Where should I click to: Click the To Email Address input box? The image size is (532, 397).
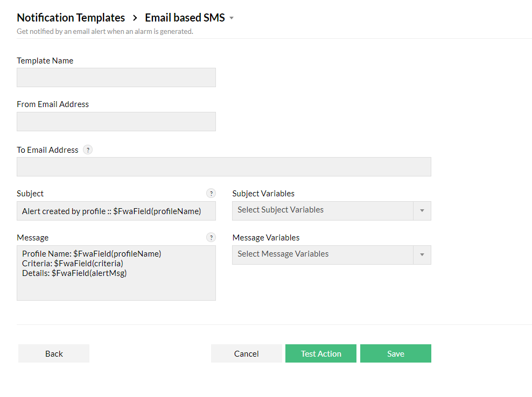pyautogui.click(x=224, y=167)
